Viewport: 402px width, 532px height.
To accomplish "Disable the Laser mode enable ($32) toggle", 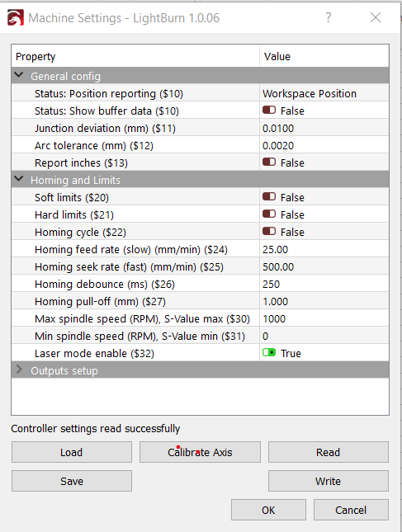I will [269, 353].
